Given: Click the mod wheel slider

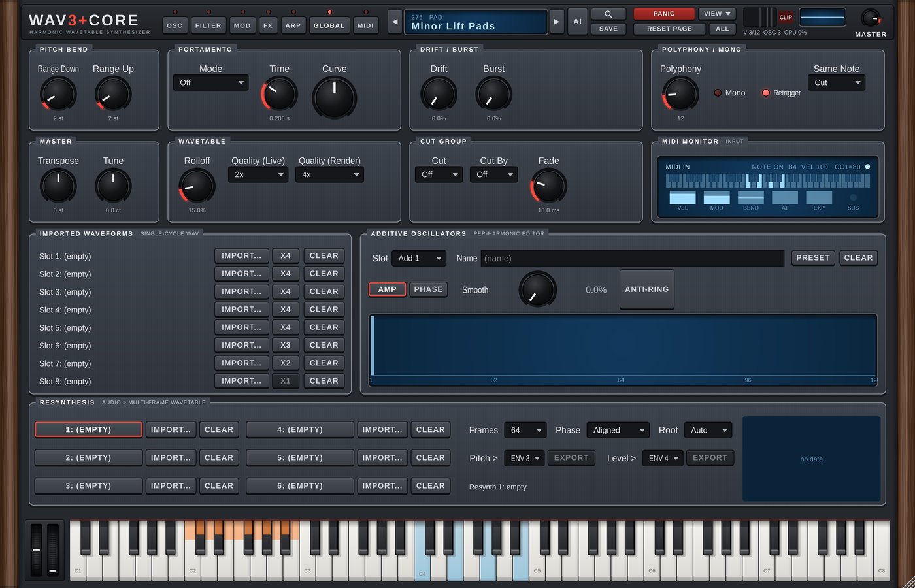Looking at the screenshot, I should click(x=53, y=550).
